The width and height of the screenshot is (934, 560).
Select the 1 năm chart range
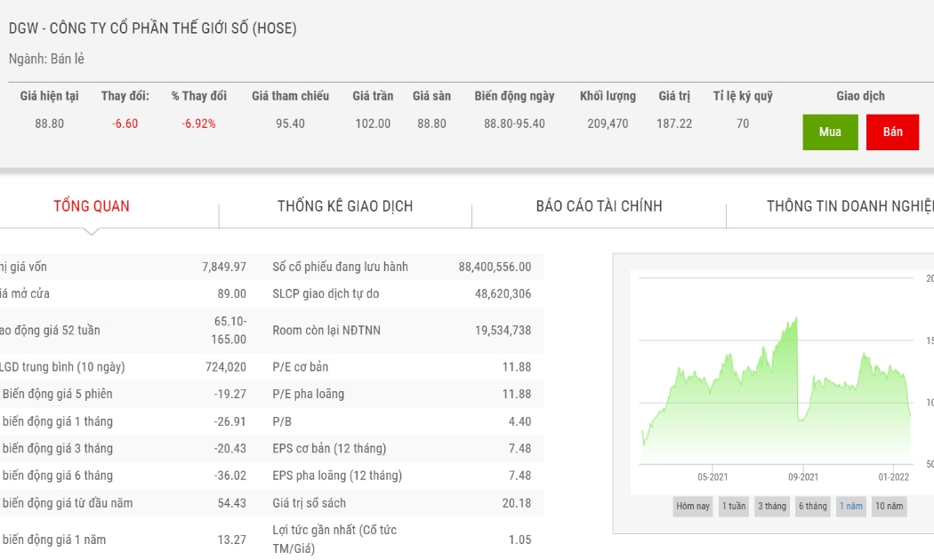tap(851, 506)
